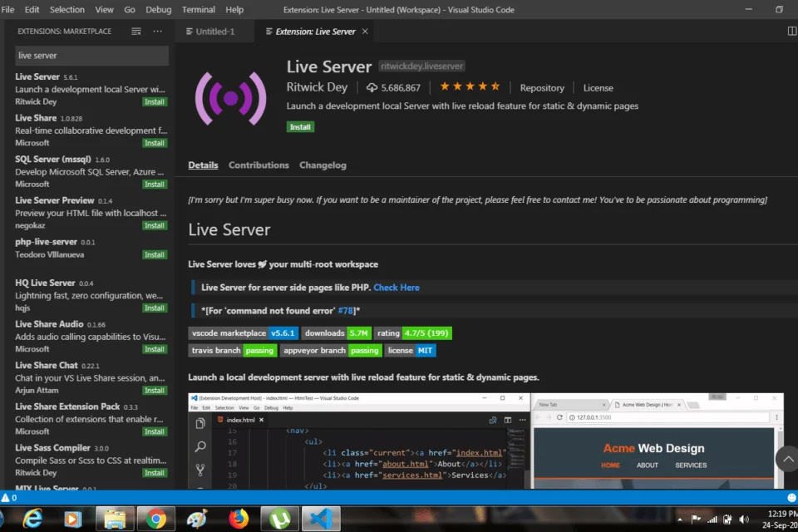
Task: Switch to the Untitled-1 tab
Action: coord(214,32)
